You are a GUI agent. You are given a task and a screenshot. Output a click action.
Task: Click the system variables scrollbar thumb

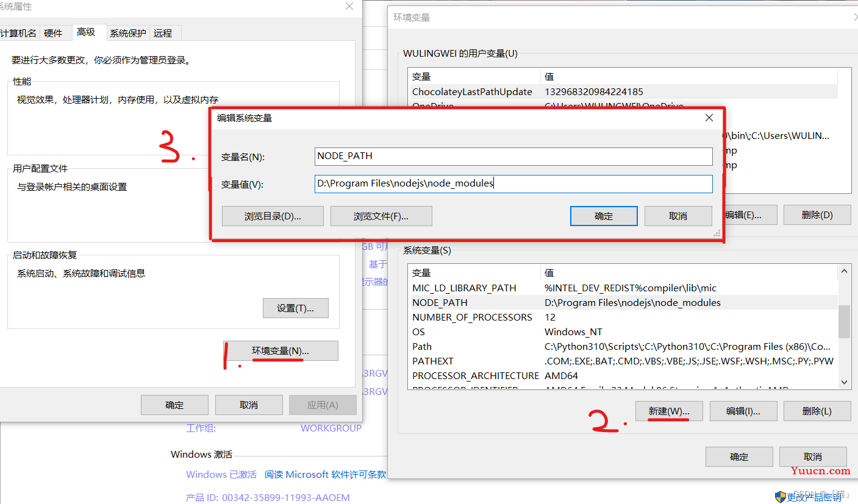[844, 321]
